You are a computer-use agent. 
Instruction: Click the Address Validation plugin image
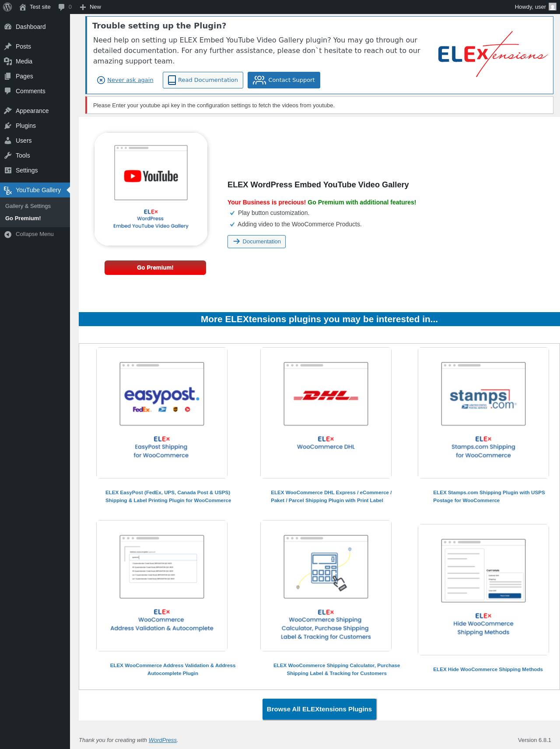point(162,586)
